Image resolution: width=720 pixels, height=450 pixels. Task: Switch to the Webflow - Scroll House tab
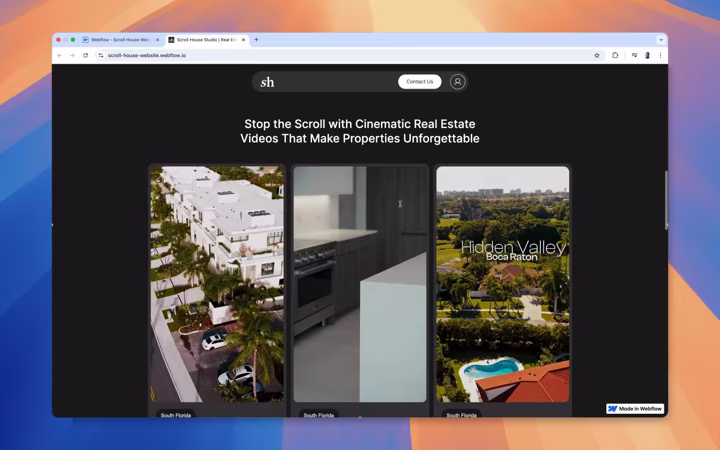(x=121, y=40)
